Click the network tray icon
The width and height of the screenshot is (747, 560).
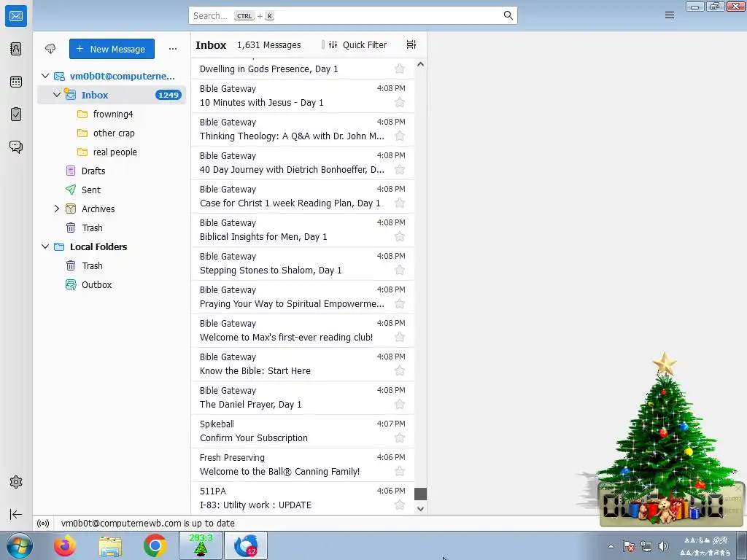point(646,546)
